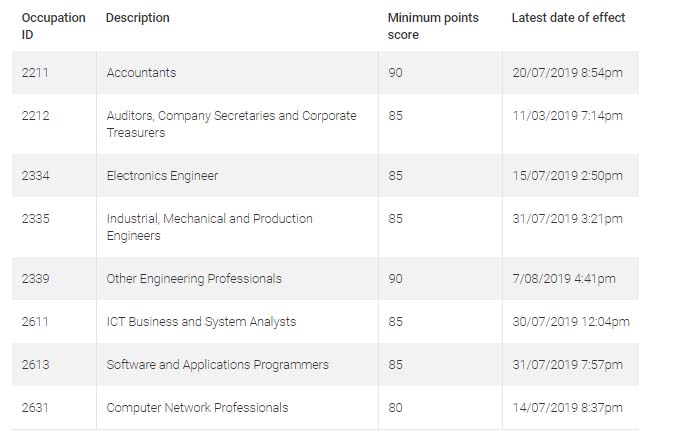Click the score 80 for Computer Network Professionals
This screenshot has height=432, width=677.
395,407
